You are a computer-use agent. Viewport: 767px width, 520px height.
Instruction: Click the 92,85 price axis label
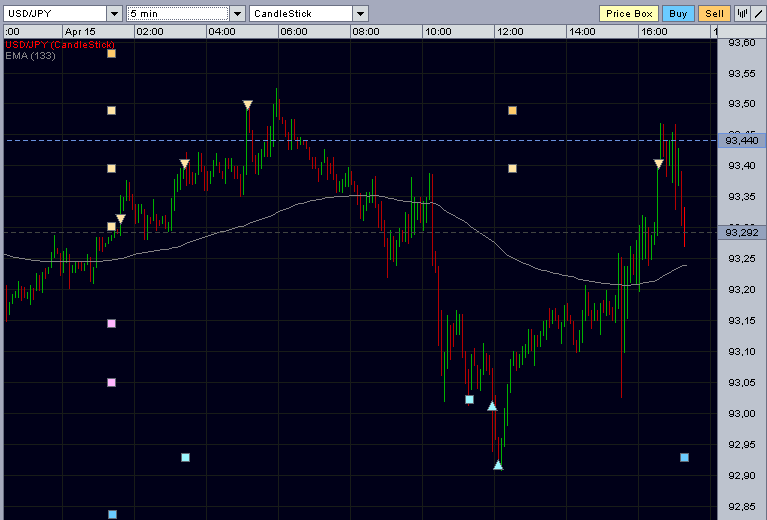click(742, 507)
